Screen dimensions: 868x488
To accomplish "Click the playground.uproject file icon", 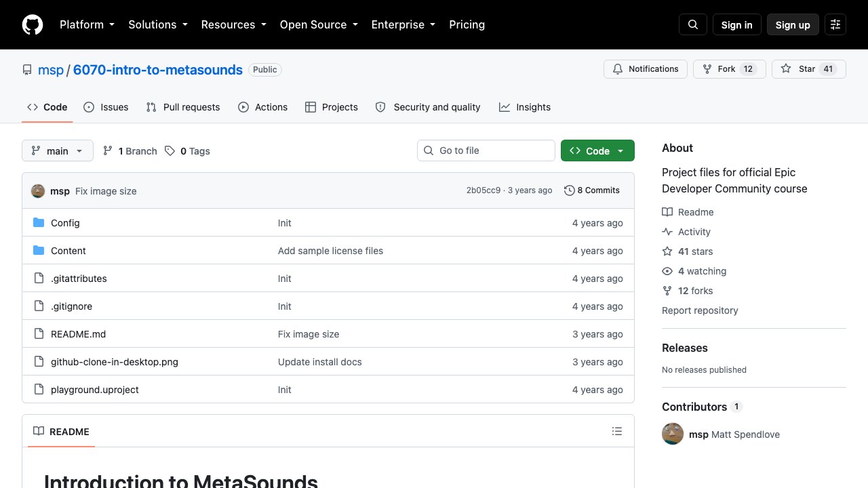I will click(39, 390).
